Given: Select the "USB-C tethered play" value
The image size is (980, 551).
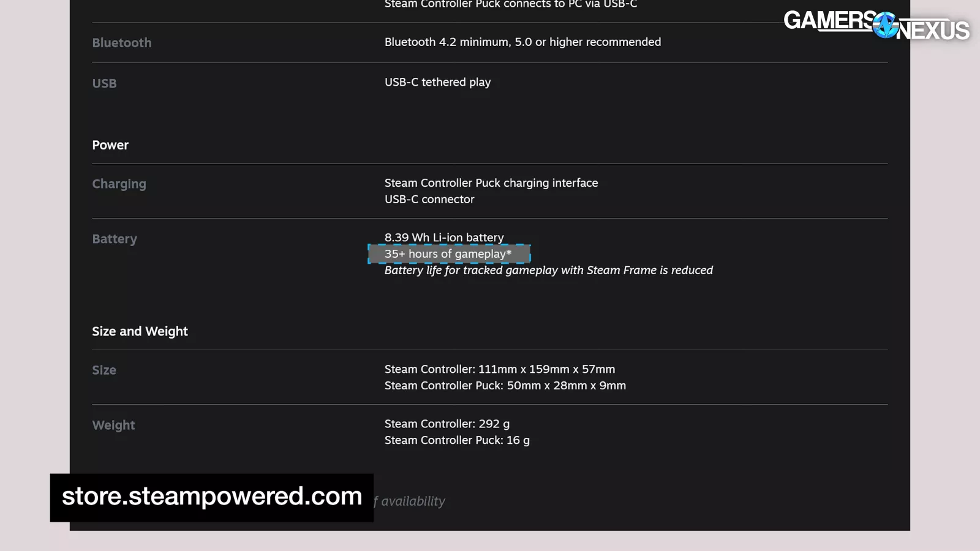Looking at the screenshot, I should 437,82.
